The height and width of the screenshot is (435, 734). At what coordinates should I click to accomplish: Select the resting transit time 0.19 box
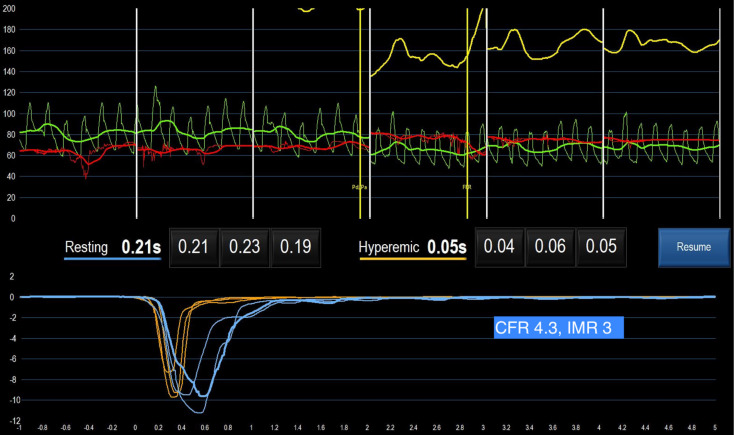tap(296, 247)
